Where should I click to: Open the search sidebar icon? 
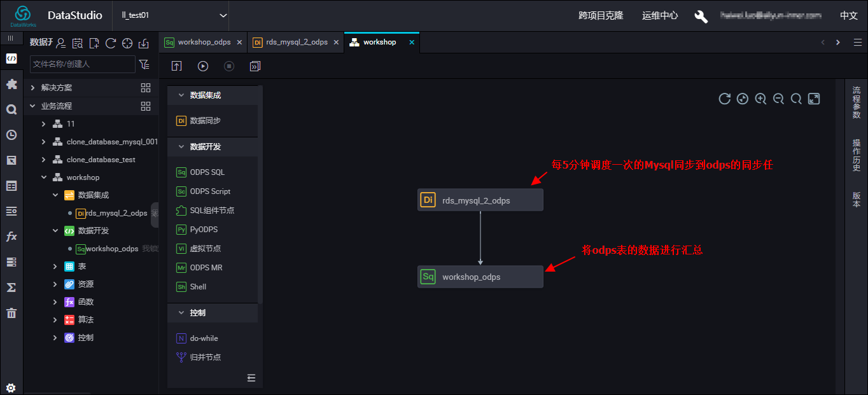pos(11,109)
